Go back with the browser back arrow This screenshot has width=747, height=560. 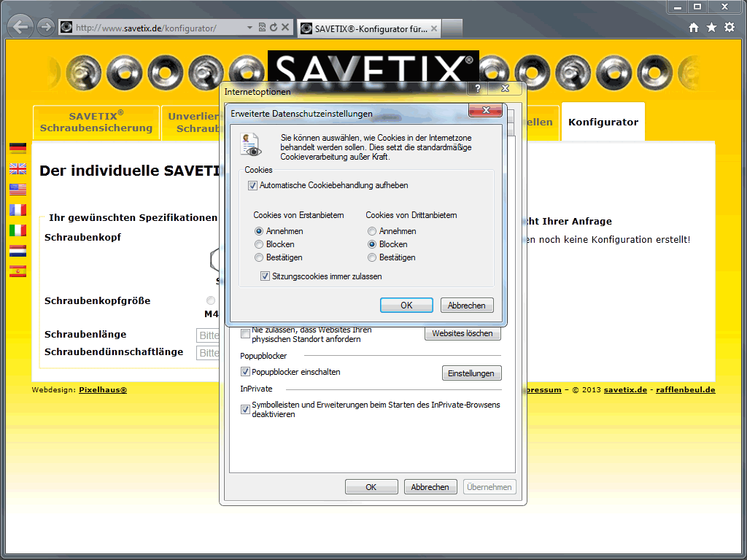(x=20, y=27)
